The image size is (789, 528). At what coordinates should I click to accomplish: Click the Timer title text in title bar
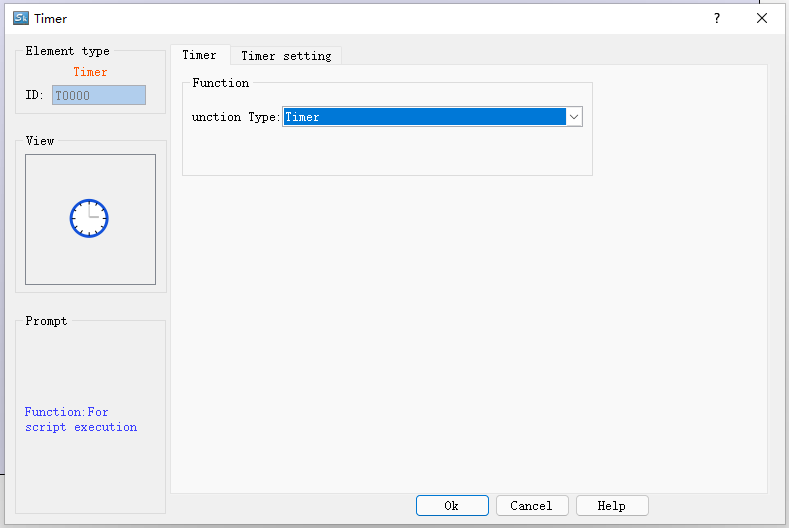coord(51,18)
